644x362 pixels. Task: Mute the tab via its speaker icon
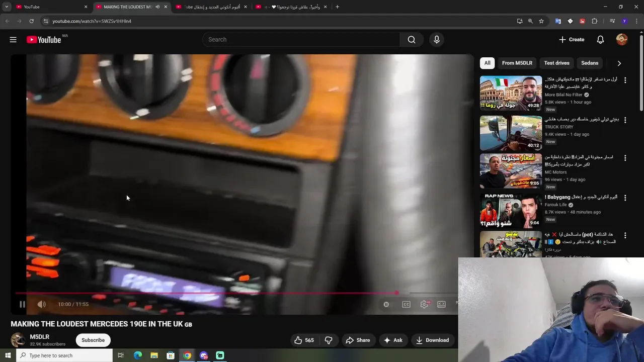tap(157, 7)
